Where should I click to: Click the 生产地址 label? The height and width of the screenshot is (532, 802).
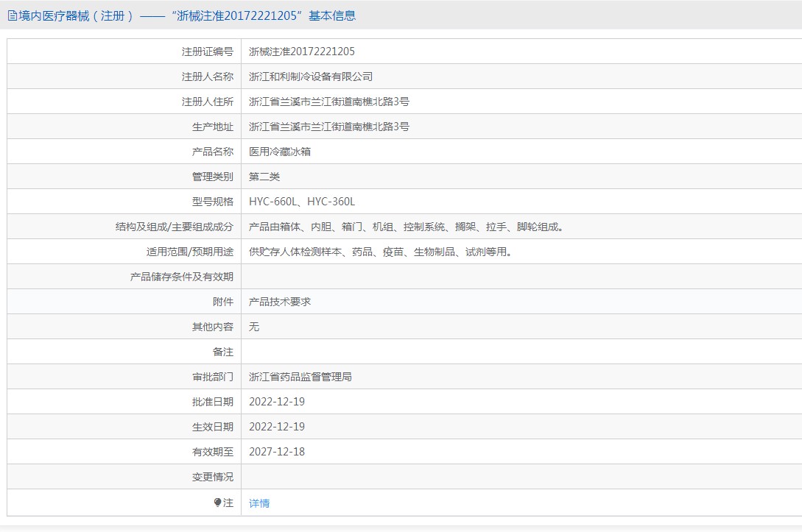pyautogui.click(x=213, y=127)
